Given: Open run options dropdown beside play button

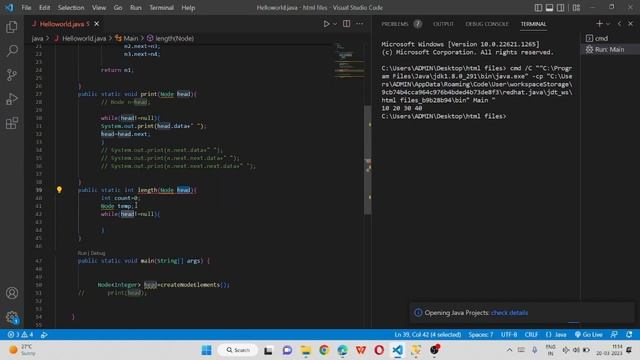Looking at the screenshot, I should [335, 24].
